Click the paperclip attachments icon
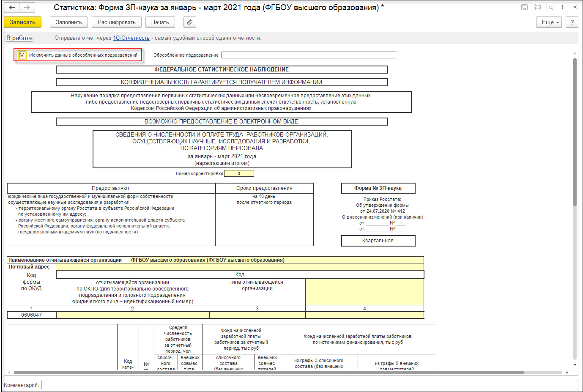This screenshot has width=583, height=392. tap(190, 22)
